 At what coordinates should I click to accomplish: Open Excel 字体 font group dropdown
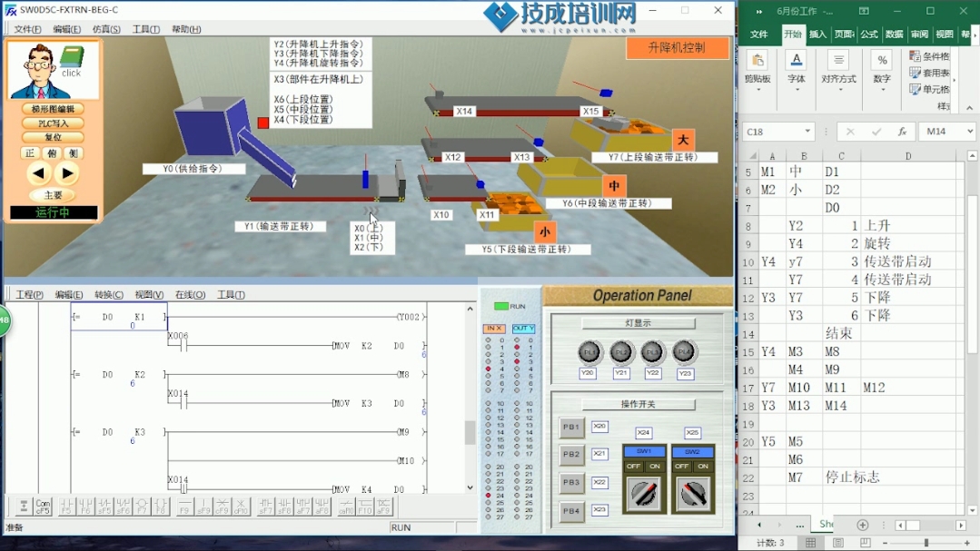point(797,91)
